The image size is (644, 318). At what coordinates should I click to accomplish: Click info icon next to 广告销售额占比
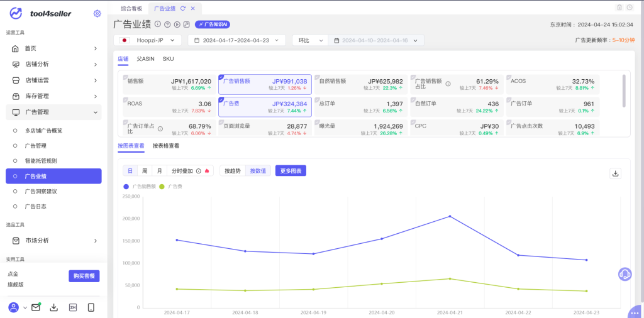448,84
